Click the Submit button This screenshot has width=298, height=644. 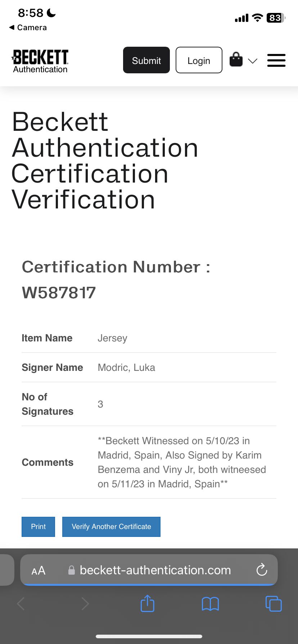(x=146, y=60)
